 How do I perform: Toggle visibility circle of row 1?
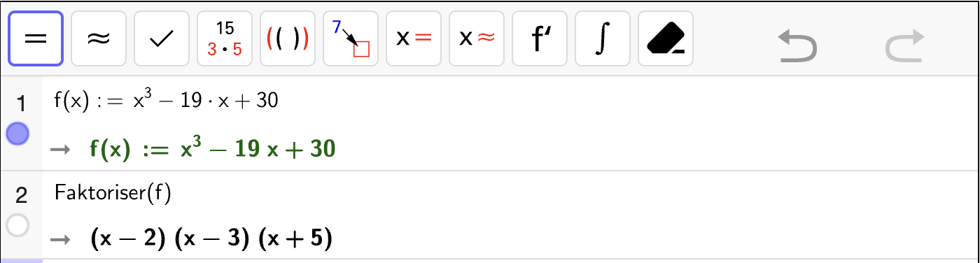tap(17, 134)
